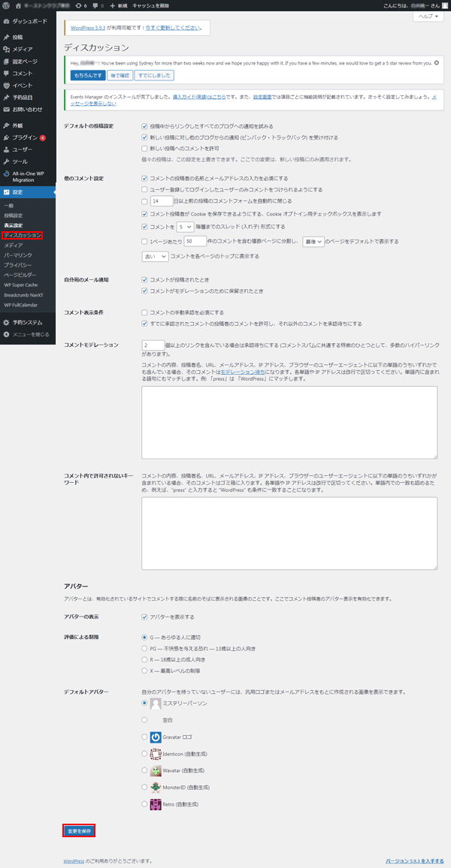
Task: Select Identicon (自動生成) default avatar radio
Action: tap(144, 753)
